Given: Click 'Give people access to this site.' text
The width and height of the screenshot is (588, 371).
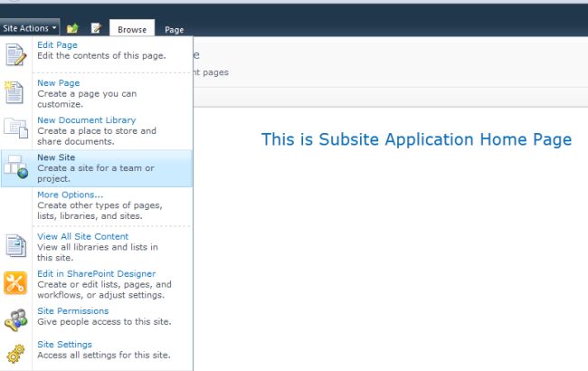Looking at the screenshot, I should [104, 321].
